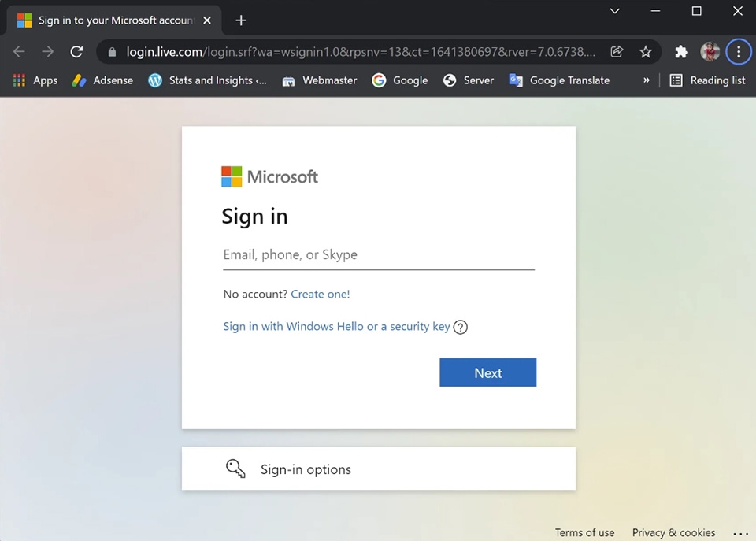This screenshot has width=756, height=541.
Task: Focus the Email, phone, or Skype field
Action: click(379, 254)
